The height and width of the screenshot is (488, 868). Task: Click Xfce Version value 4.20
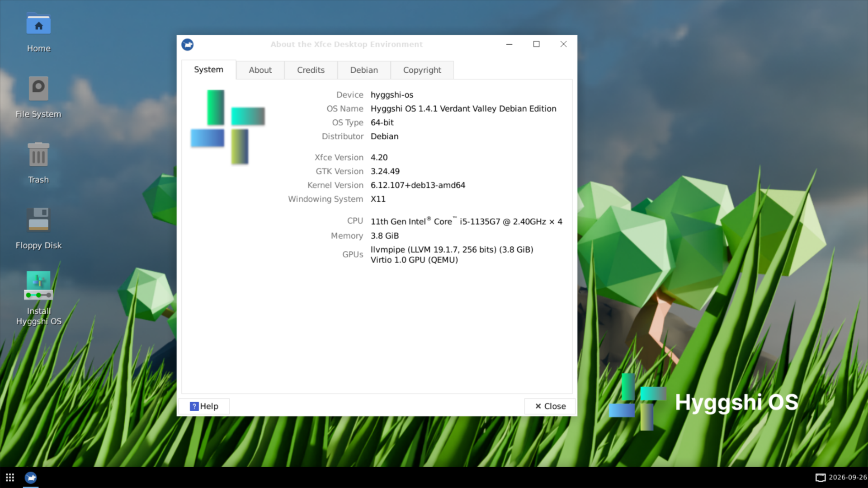point(379,157)
